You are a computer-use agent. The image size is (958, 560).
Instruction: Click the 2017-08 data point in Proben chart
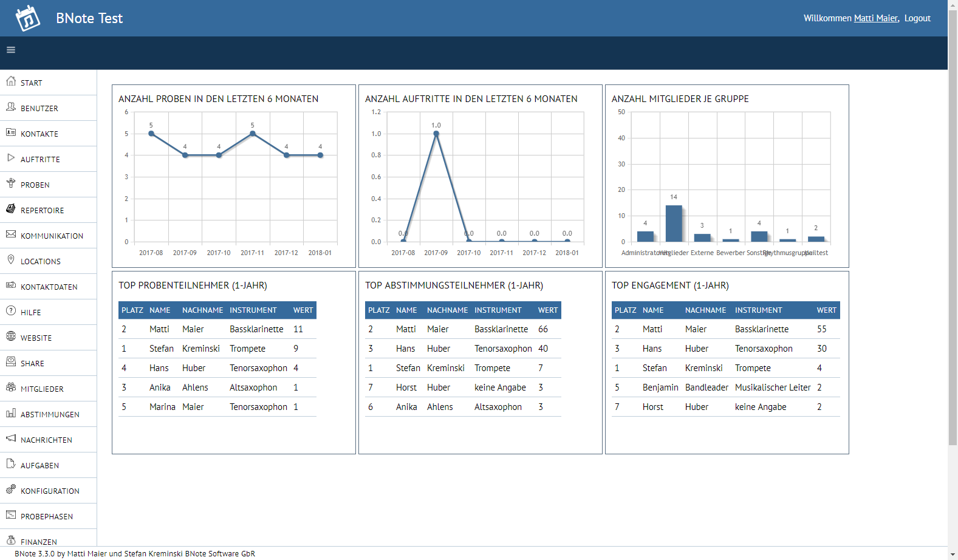click(151, 134)
